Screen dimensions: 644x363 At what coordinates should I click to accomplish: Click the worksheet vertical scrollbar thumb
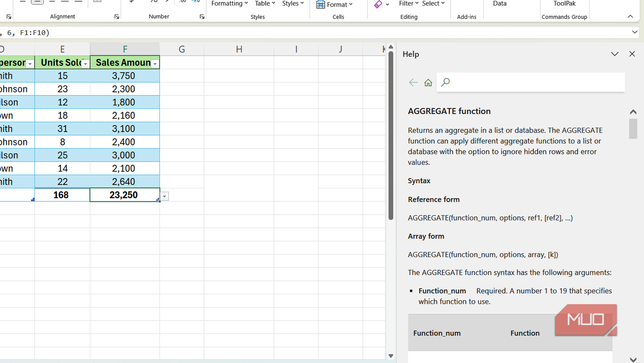click(x=391, y=135)
